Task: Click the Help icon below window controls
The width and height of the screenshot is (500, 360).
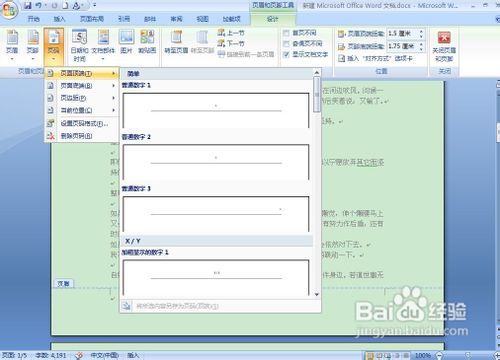Action: point(497,19)
